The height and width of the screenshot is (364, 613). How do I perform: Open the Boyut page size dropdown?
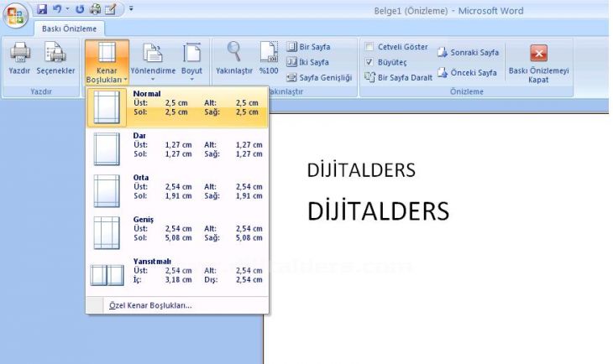(x=191, y=63)
